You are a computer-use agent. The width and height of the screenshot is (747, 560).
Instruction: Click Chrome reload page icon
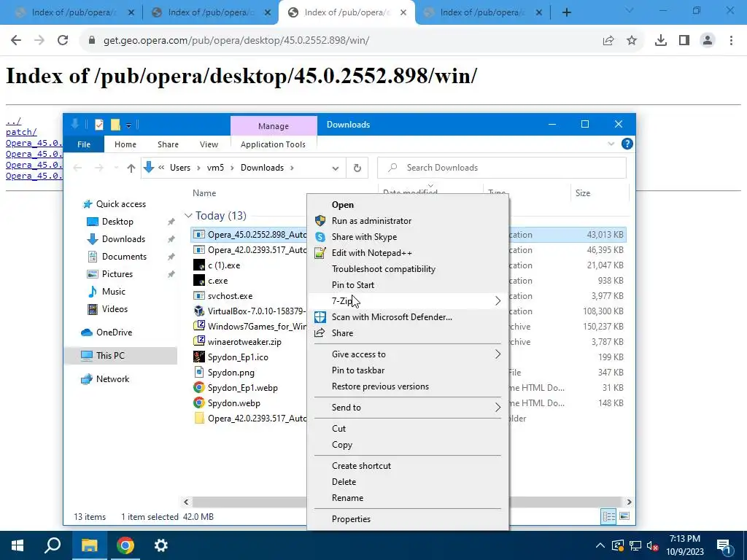point(63,41)
